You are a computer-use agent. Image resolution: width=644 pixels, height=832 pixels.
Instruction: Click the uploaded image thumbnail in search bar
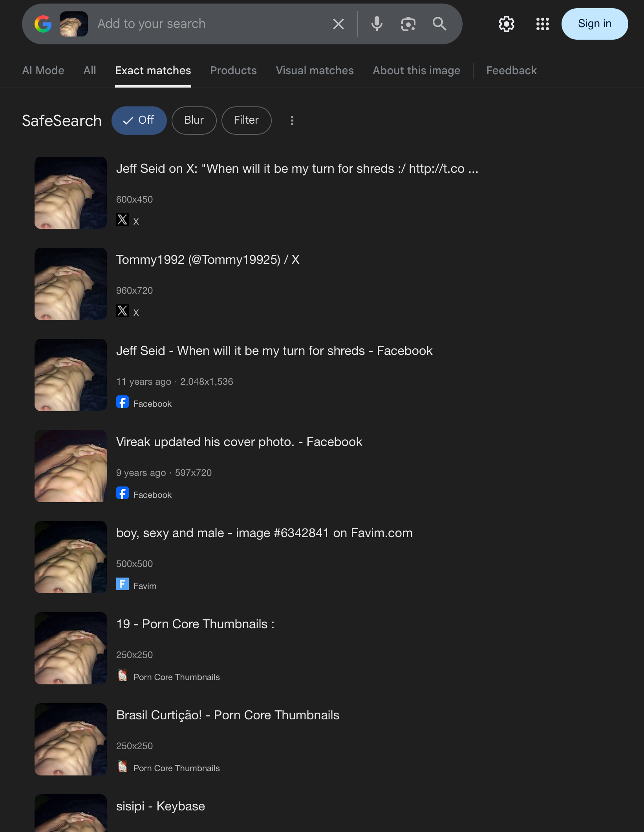click(74, 24)
